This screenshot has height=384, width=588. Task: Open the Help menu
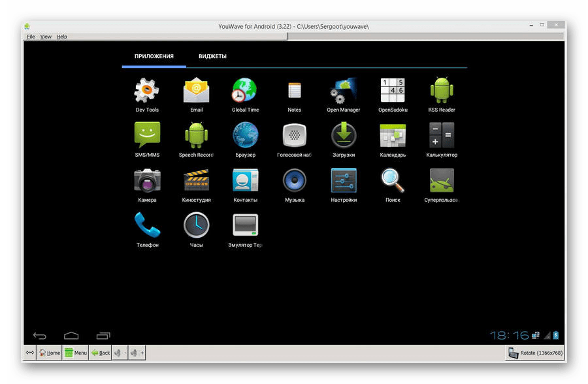62,37
